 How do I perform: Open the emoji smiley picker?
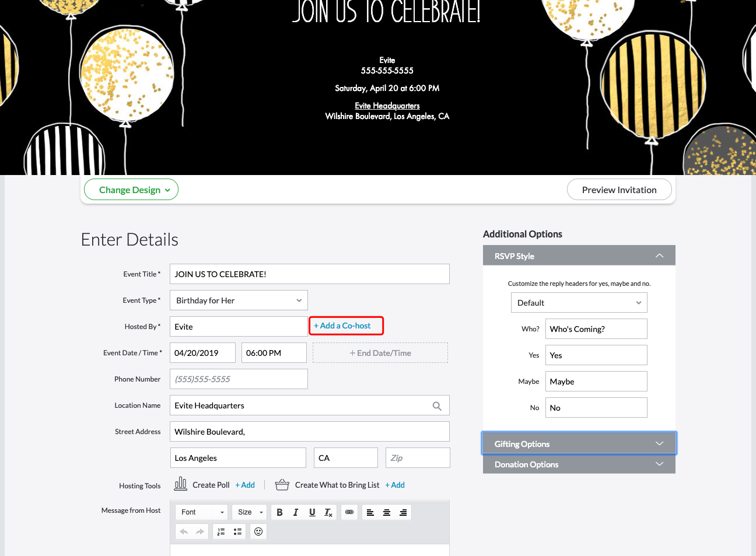click(x=258, y=531)
